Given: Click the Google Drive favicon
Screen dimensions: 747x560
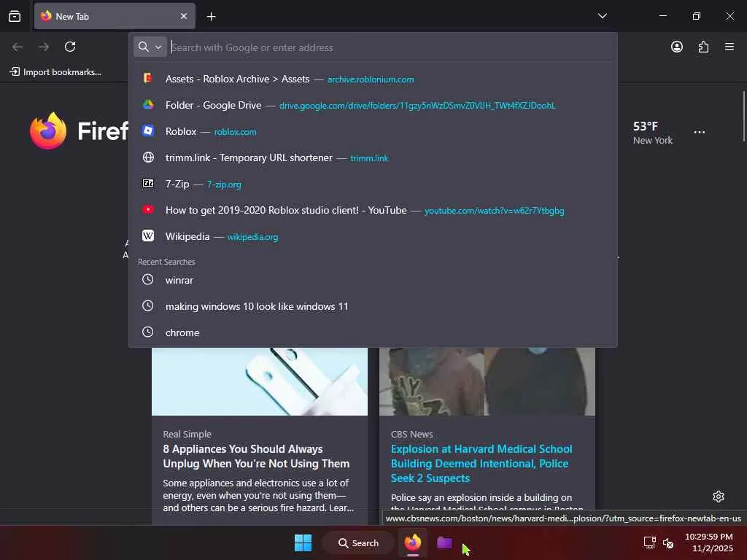Looking at the screenshot, I should [148, 105].
